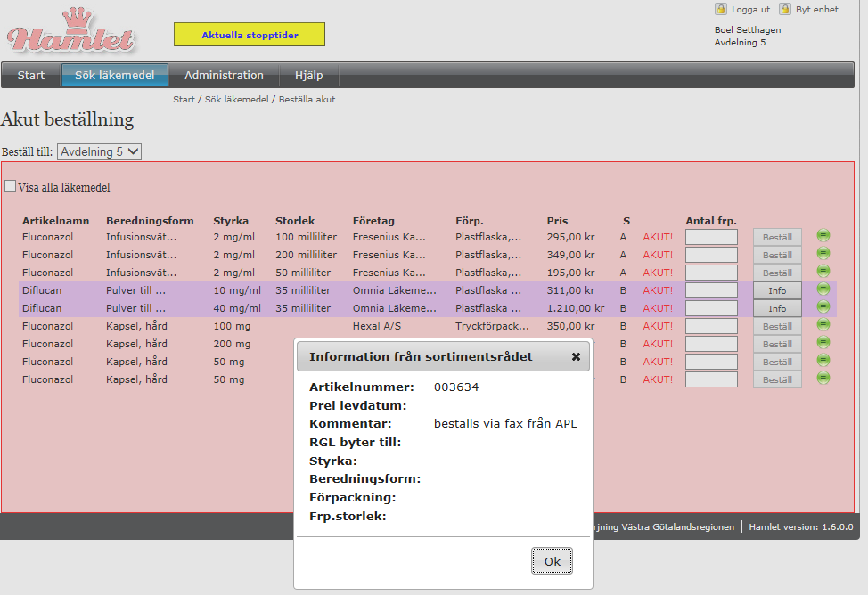Focus Antal frp. field for Fluconazol 100 milliliter
This screenshot has height=595, width=868.
pos(711,237)
